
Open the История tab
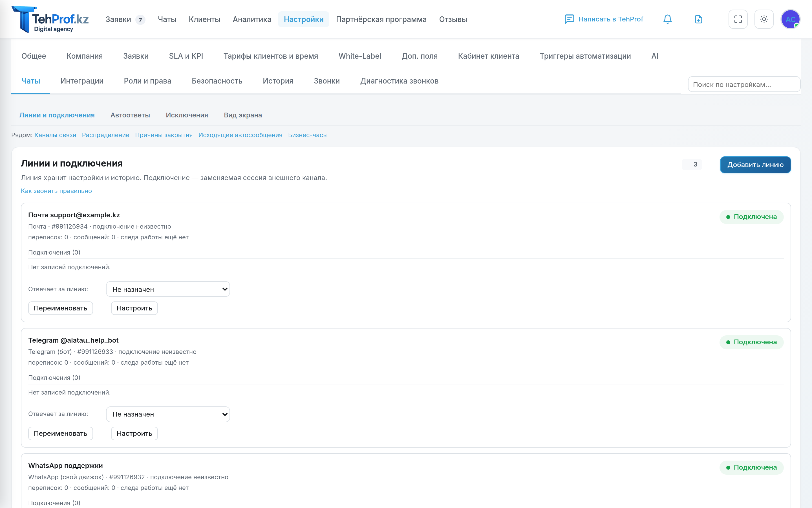pos(278,81)
